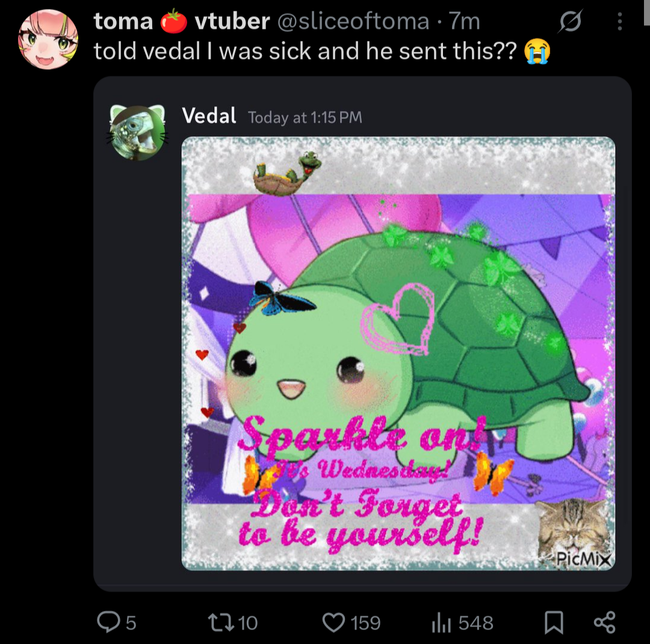Screen dimensions: 650x644
Task: View post analytics showing 548 views
Action: point(442,623)
